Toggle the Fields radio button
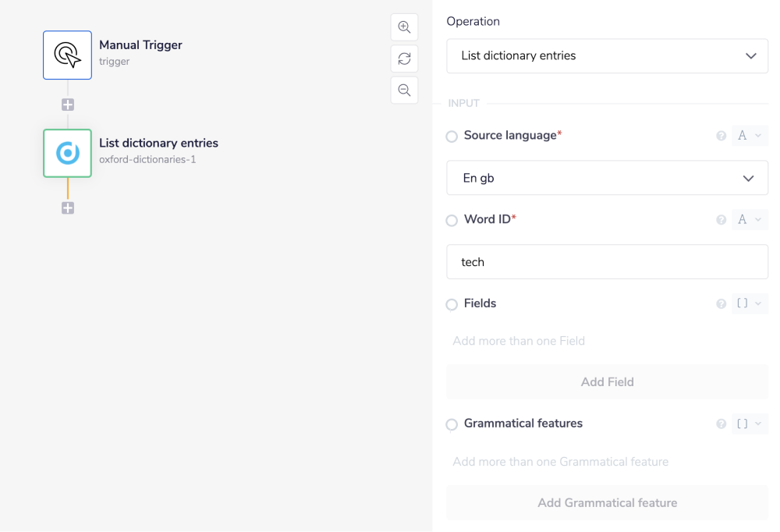Viewport: 780px width, 532px height. tap(452, 304)
